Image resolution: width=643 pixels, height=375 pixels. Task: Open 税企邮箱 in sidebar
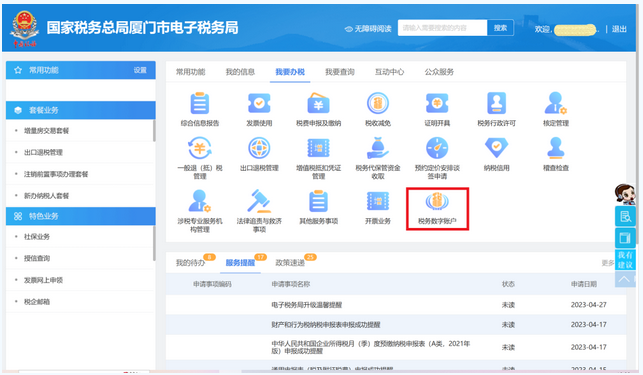point(36,302)
